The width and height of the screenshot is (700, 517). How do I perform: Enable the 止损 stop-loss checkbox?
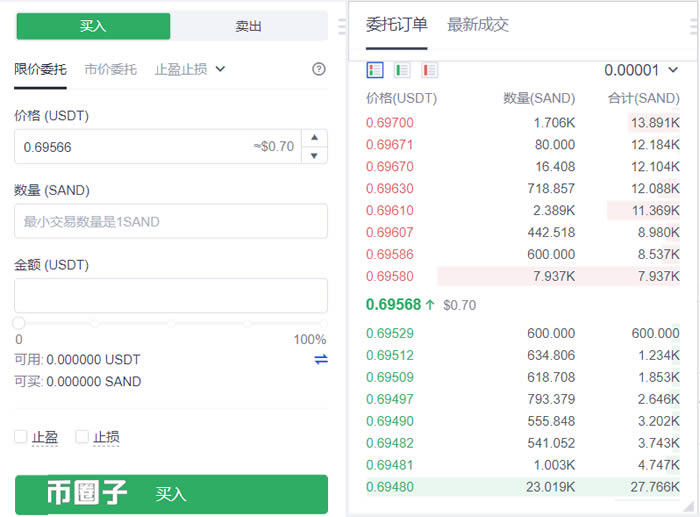click(x=82, y=437)
